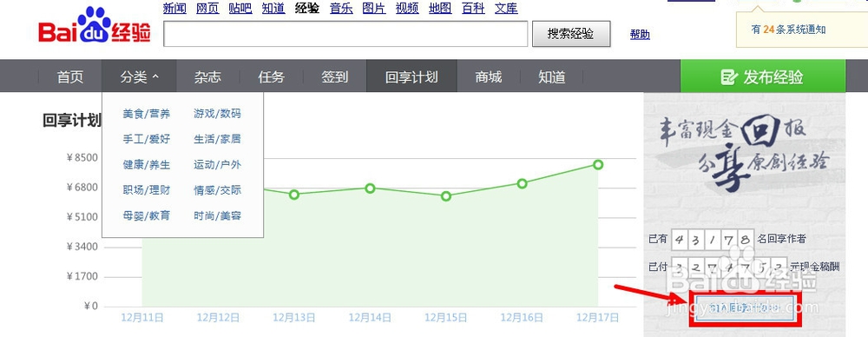Select 职场/理财 category

pos(147,191)
